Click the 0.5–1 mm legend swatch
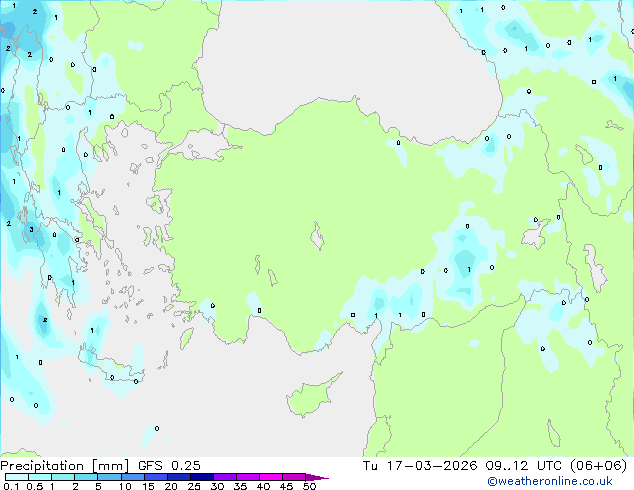Image resolution: width=634 pixels, height=490 pixels. (x=40, y=477)
